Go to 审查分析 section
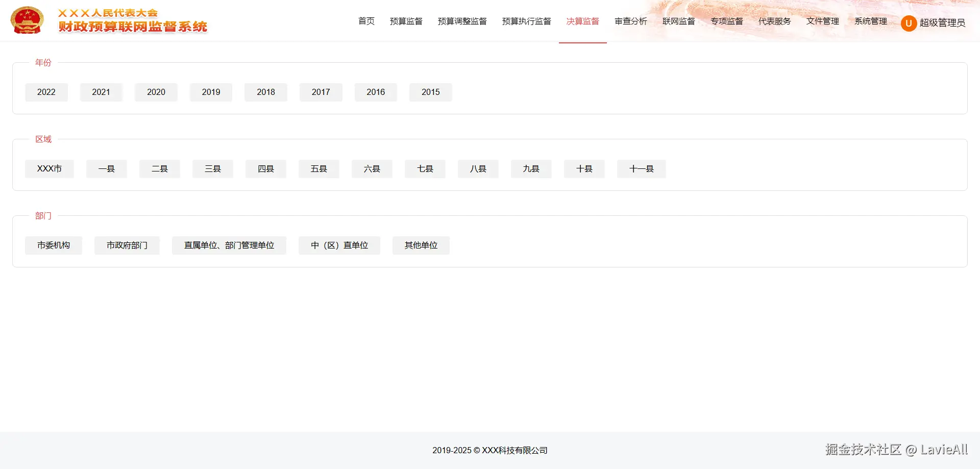 pyautogui.click(x=631, y=21)
